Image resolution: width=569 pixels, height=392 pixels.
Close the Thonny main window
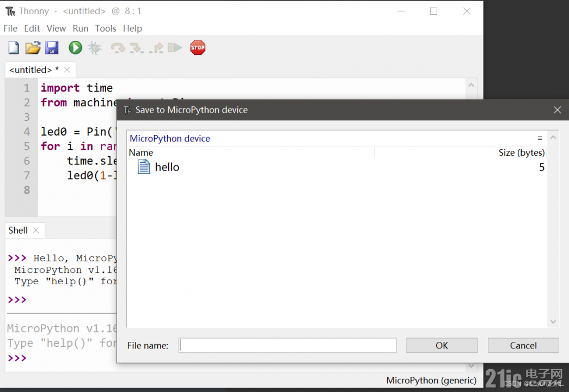pos(467,11)
